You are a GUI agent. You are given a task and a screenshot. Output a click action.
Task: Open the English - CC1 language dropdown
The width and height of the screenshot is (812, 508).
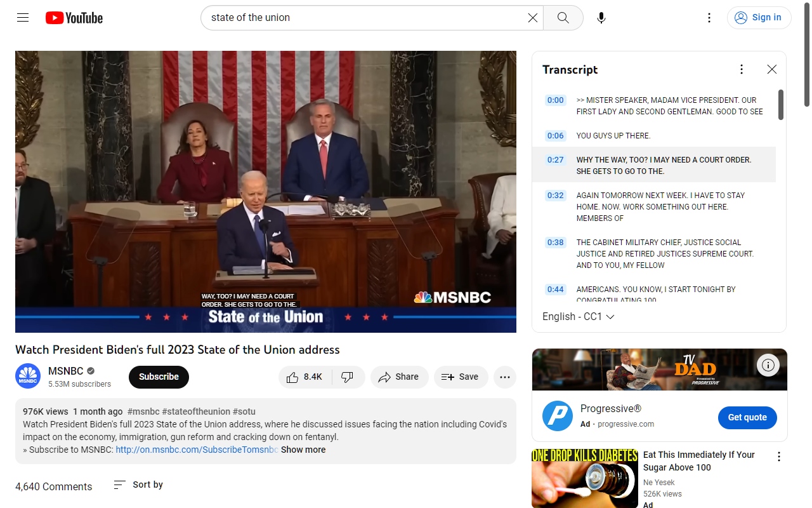pos(579,316)
